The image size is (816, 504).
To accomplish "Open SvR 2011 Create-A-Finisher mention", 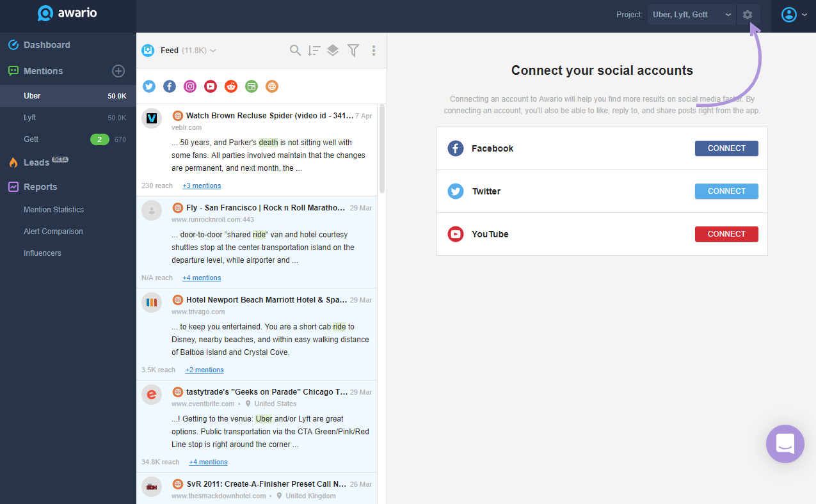I will coord(266,484).
